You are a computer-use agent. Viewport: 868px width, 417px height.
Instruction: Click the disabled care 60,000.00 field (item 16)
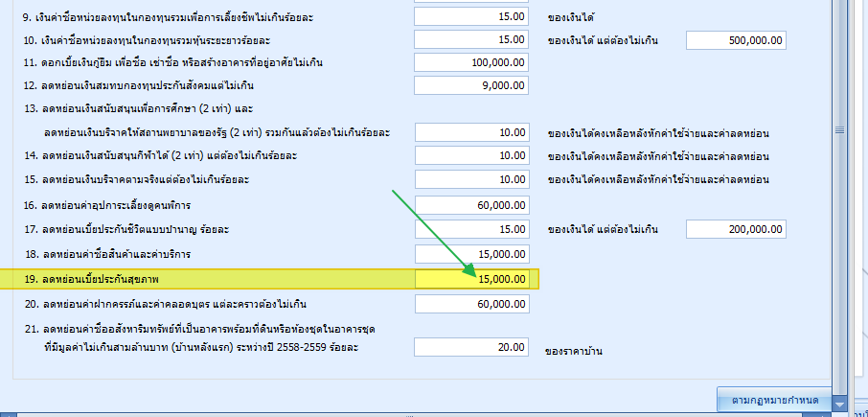tap(472, 205)
